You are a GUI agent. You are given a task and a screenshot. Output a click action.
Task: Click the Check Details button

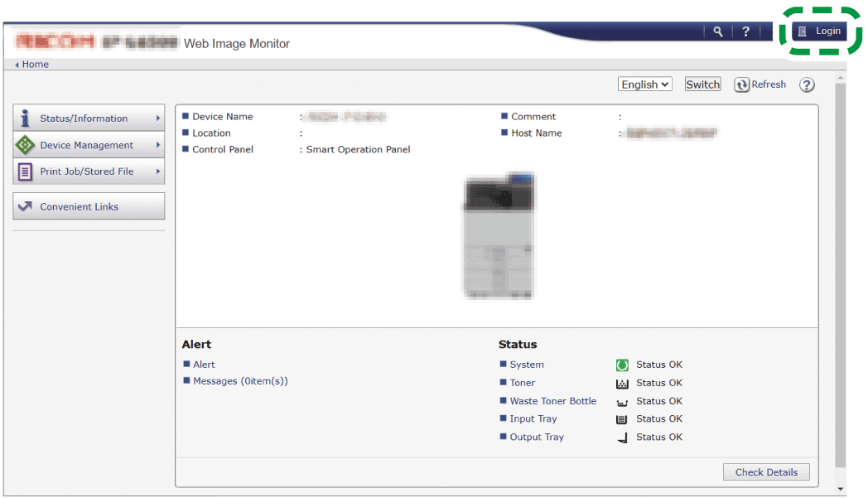(x=765, y=471)
